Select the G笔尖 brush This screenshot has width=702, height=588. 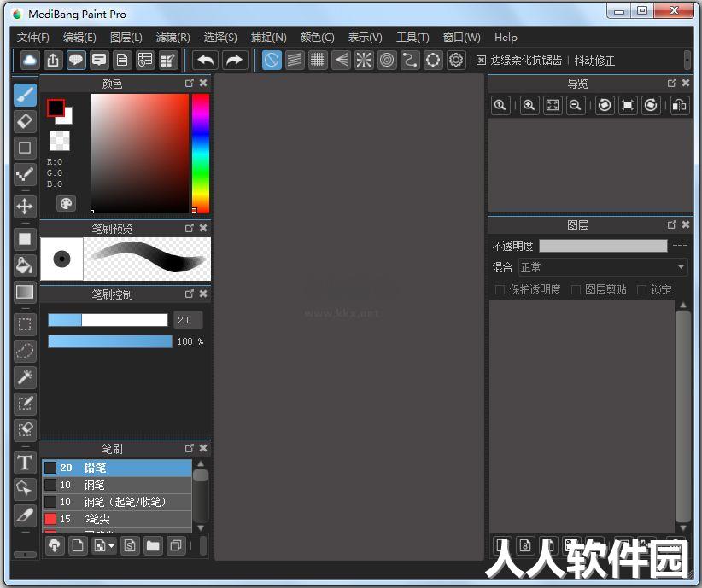[x=117, y=519]
